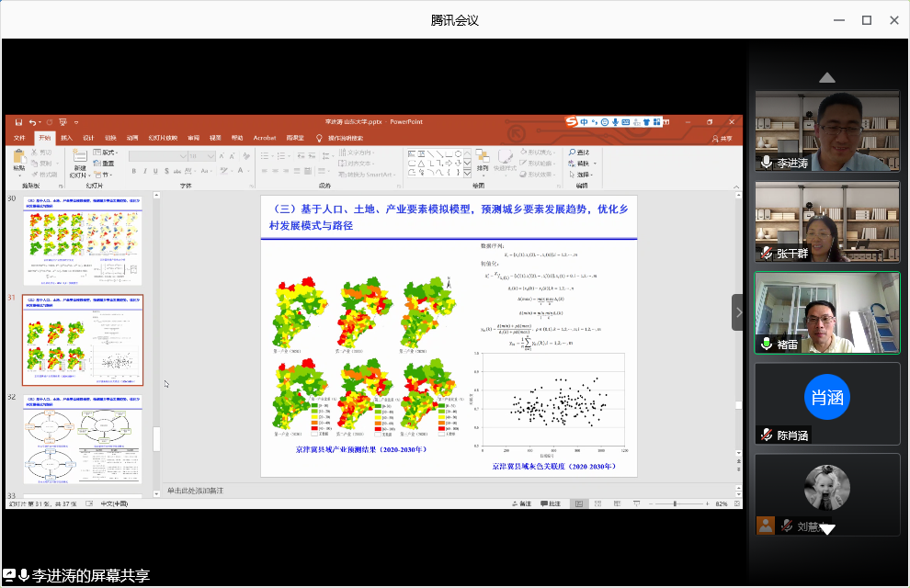Click the Find (查找) magnifier button
Image resolution: width=910 pixels, height=588 pixels.
[x=579, y=152]
